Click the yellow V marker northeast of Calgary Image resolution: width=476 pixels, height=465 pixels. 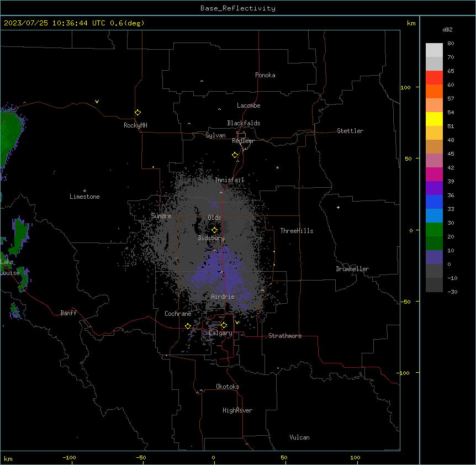click(x=237, y=323)
